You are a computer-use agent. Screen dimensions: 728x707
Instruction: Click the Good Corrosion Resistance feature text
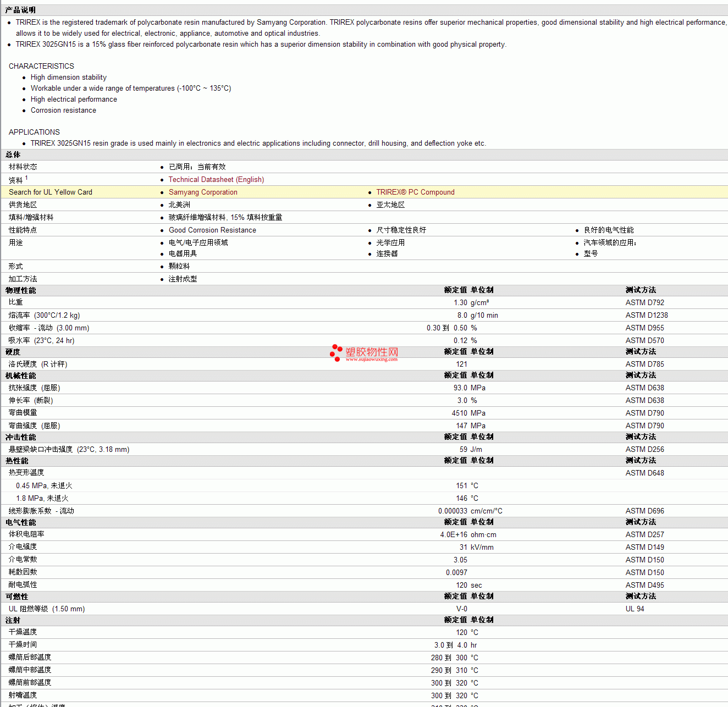pyautogui.click(x=212, y=230)
